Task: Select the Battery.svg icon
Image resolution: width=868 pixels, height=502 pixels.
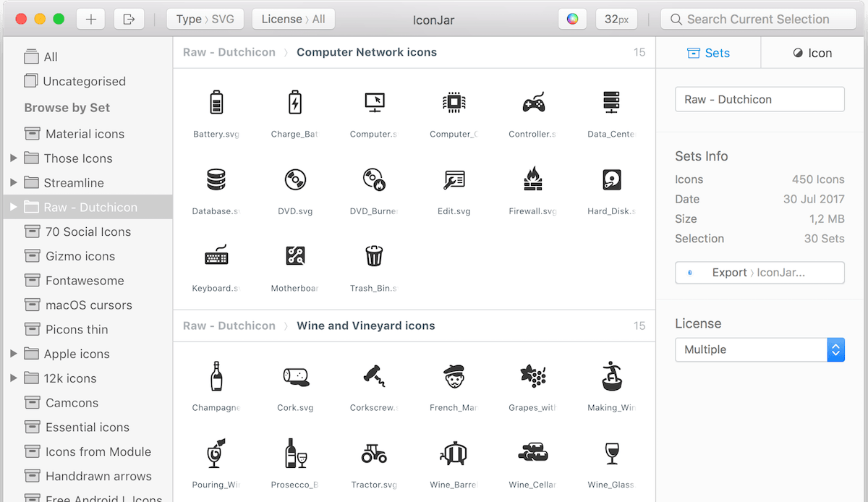Action: tap(216, 103)
